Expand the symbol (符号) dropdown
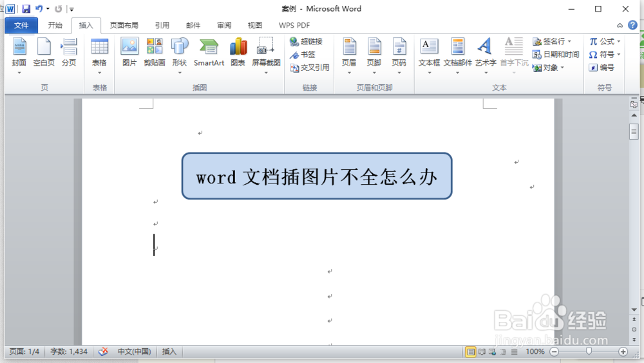The width and height of the screenshot is (644, 363). click(618, 55)
